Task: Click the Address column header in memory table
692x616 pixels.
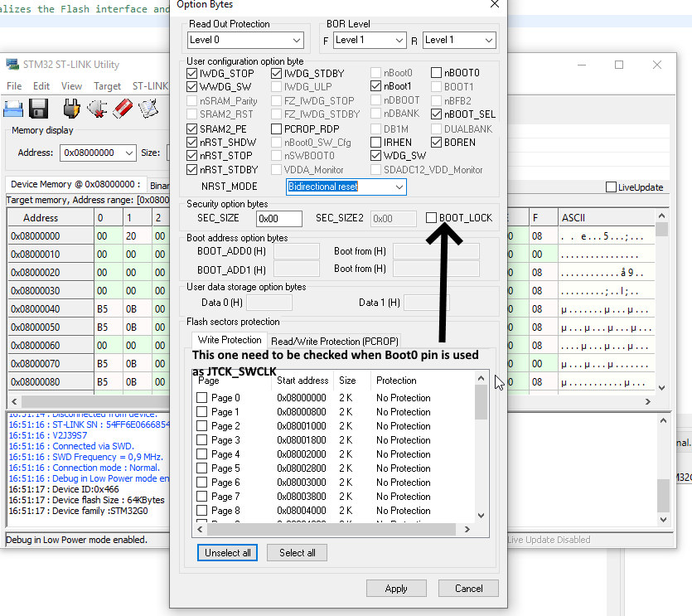Action: click(x=51, y=218)
